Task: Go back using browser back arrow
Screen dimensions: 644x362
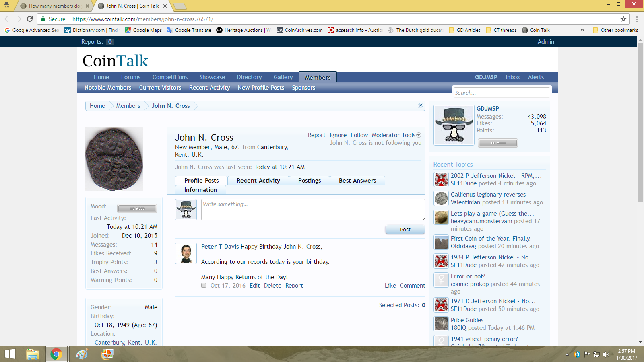Action: (x=7, y=19)
